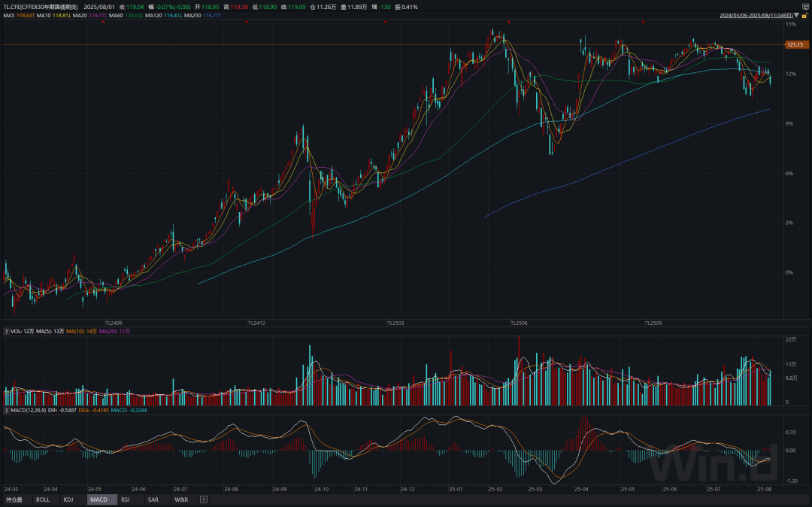812x507 pixels.
Task: Click the VOL panel question mark icon
Action: (x=6, y=332)
